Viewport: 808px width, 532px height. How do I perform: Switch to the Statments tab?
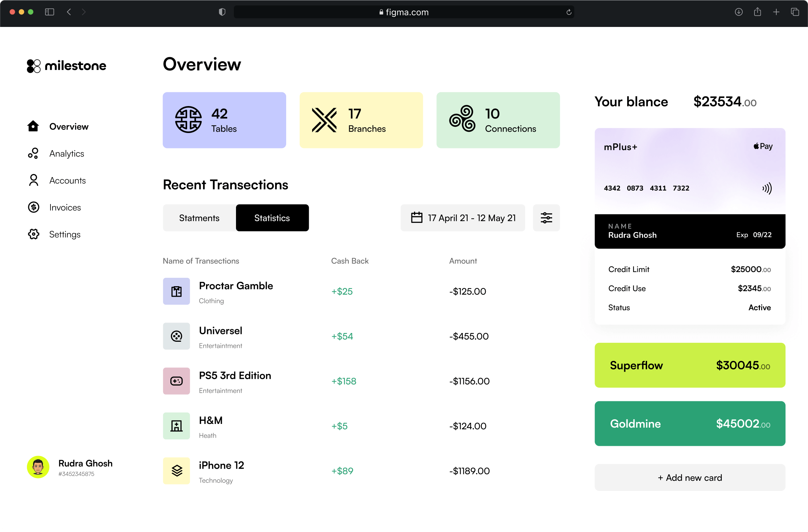pos(199,218)
